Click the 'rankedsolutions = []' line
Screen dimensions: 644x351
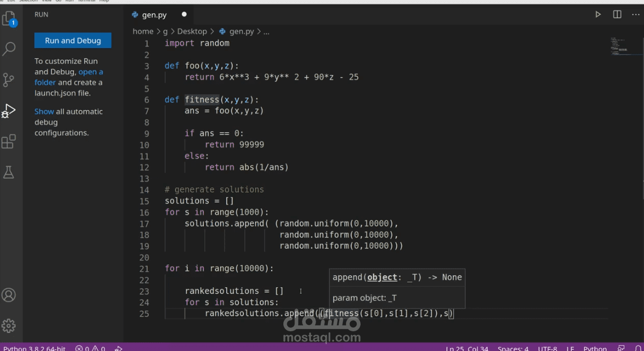tap(234, 291)
